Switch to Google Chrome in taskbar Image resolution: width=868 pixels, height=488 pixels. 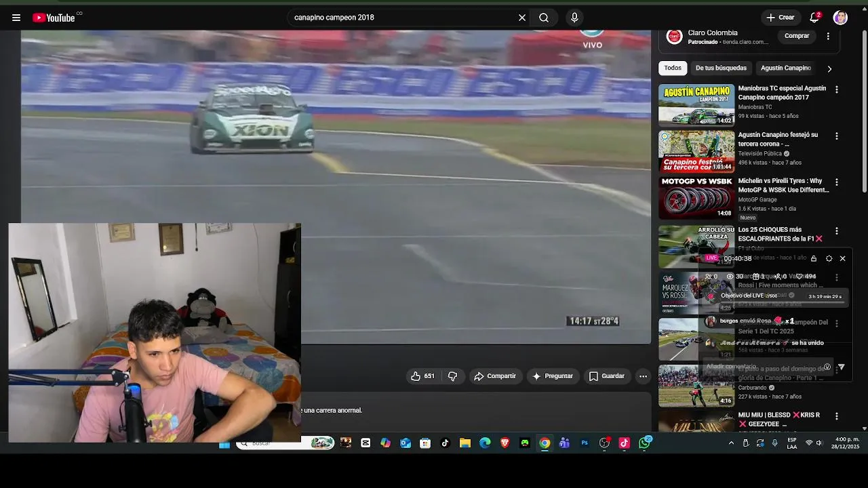(x=545, y=443)
